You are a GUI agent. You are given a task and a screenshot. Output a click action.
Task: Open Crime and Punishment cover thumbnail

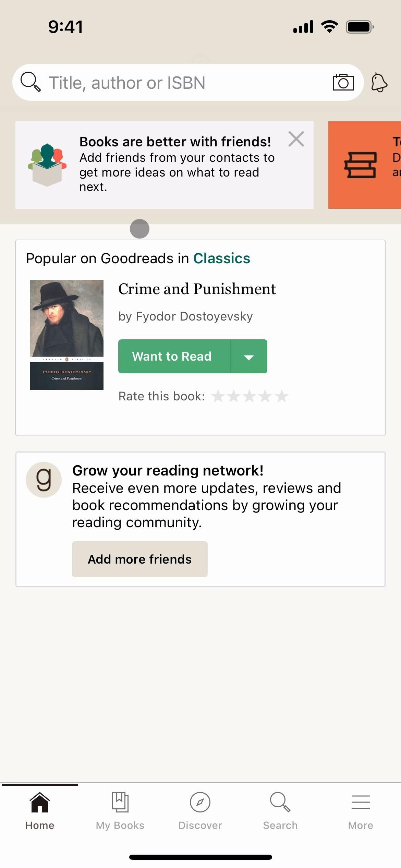(x=67, y=335)
